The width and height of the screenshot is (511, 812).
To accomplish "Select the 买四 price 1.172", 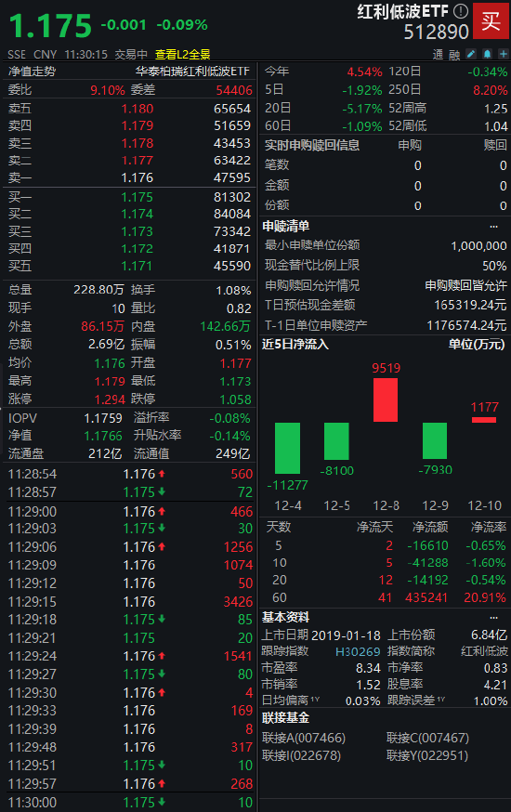I will (x=138, y=249).
